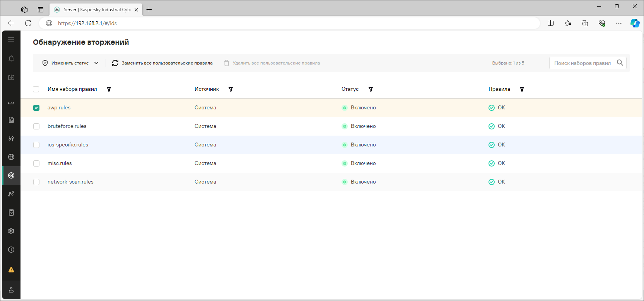
Task: Open the hamburger menu in sidebar
Action: point(11,39)
